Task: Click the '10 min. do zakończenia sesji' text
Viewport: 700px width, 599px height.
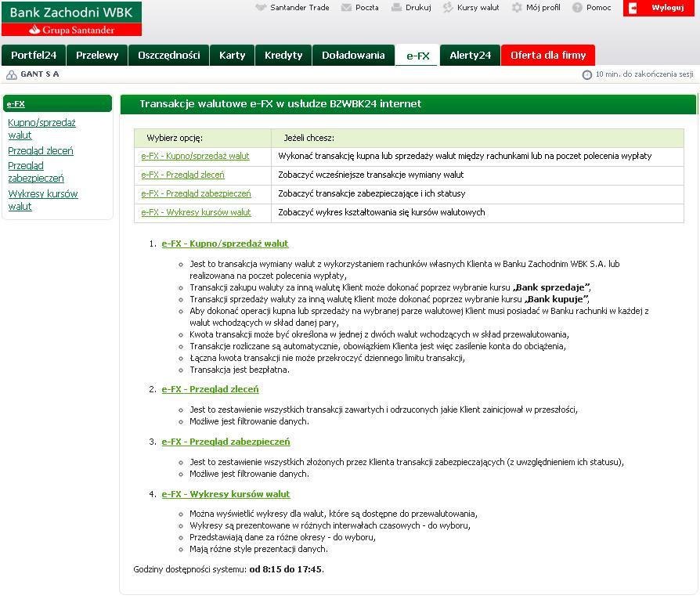Action: (x=644, y=74)
